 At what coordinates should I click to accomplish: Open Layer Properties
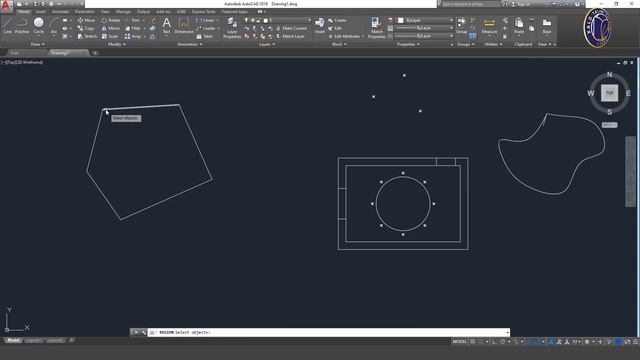[232, 28]
